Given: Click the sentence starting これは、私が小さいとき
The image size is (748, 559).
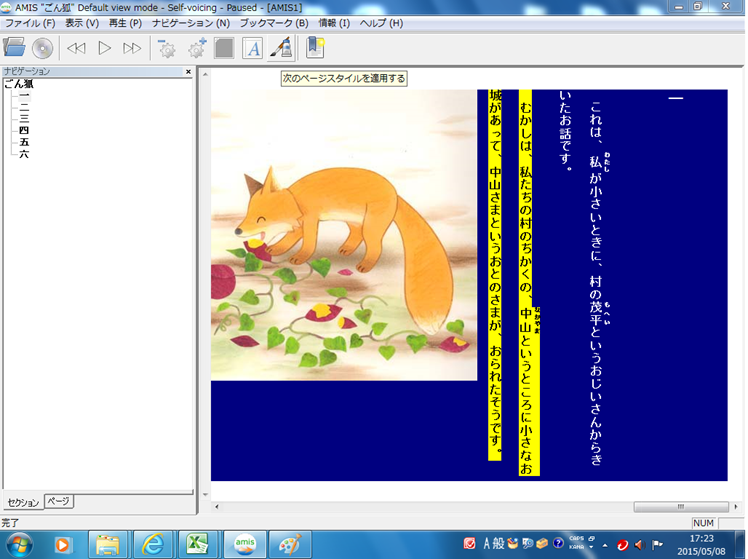Looking at the screenshot, I should (596, 283).
